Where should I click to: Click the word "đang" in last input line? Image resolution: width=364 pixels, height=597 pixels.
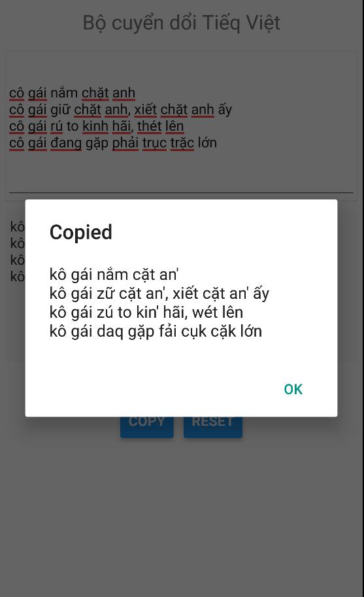pos(66,143)
